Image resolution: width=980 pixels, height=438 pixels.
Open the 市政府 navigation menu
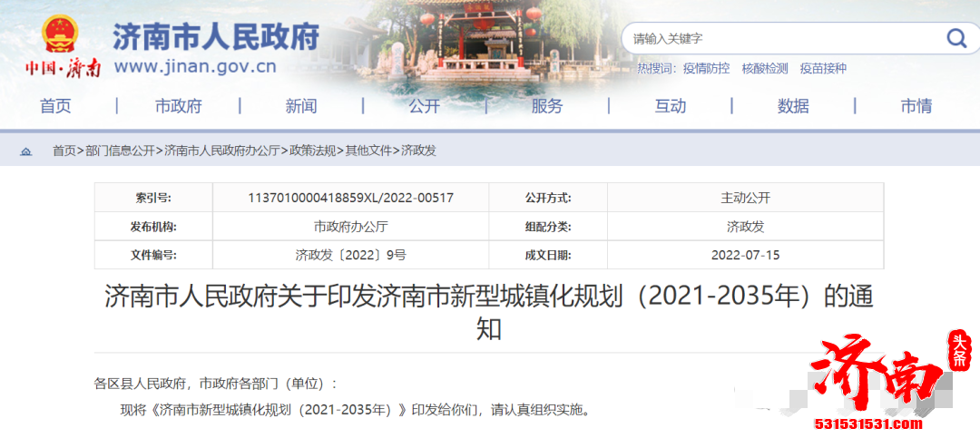tap(178, 106)
